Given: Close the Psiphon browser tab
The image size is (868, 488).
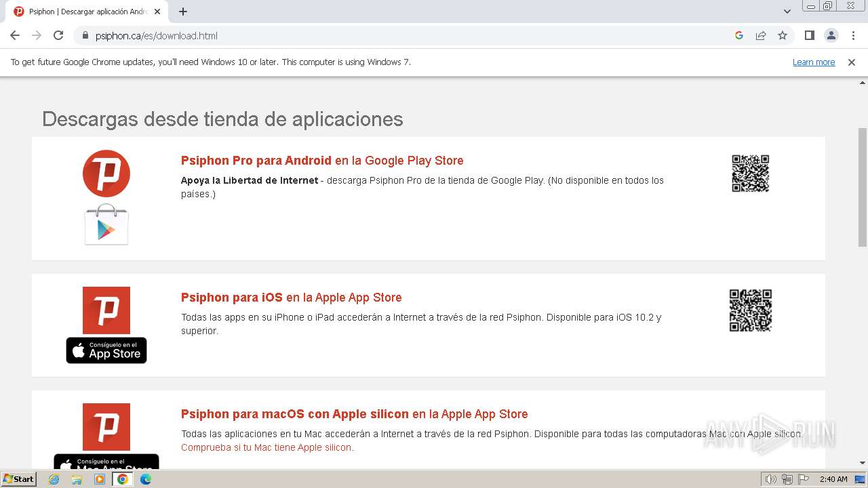Looking at the screenshot, I should [158, 12].
